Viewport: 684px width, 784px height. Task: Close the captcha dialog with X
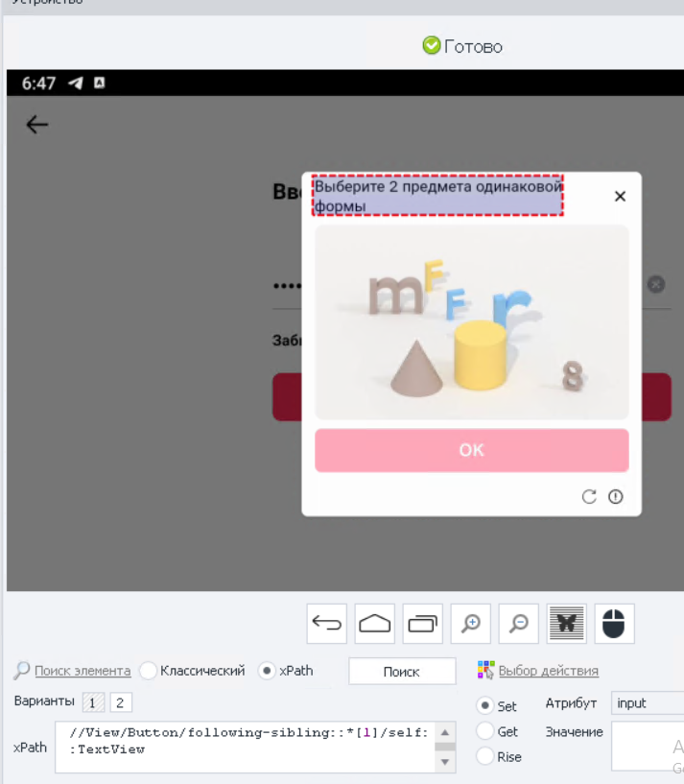620,196
